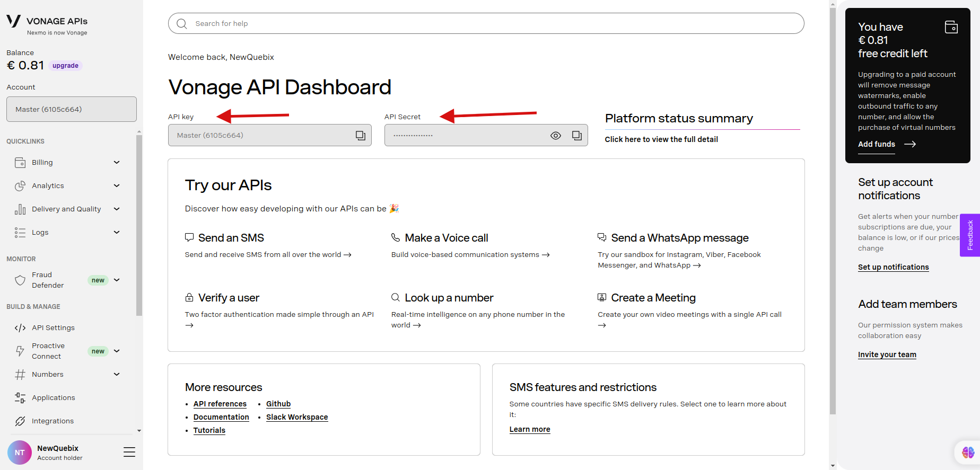The width and height of the screenshot is (980, 470).
Task: Click the main page vertical scrollbar
Action: click(833, 211)
